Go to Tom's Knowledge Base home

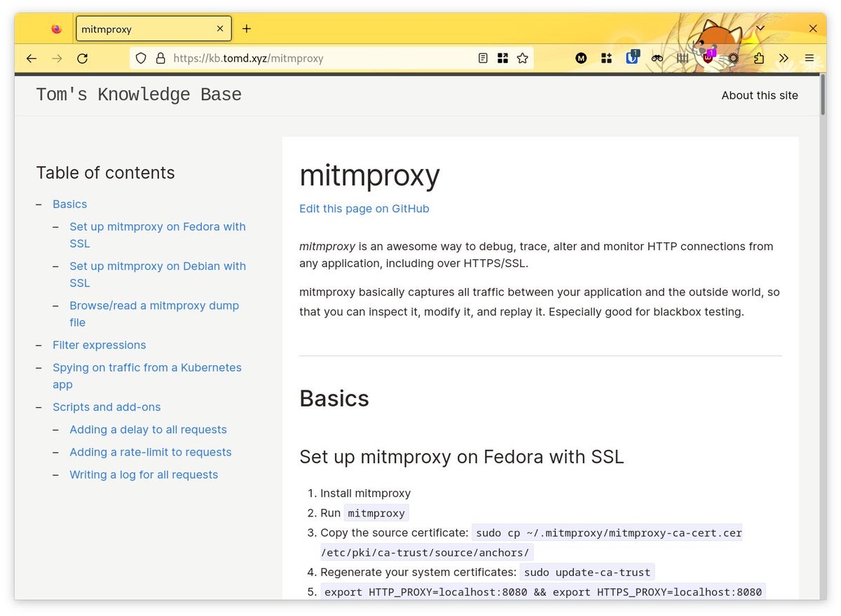[x=139, y=95]
